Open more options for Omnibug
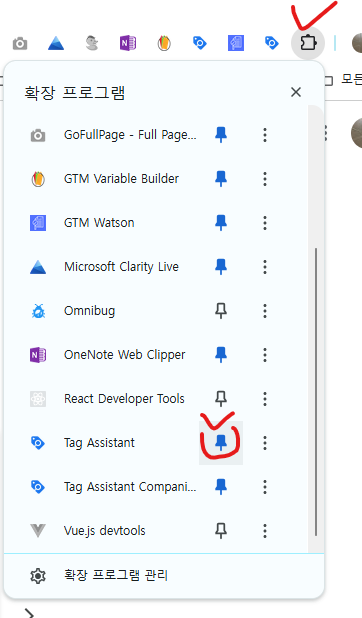362x618 pixels. [265, 311]
